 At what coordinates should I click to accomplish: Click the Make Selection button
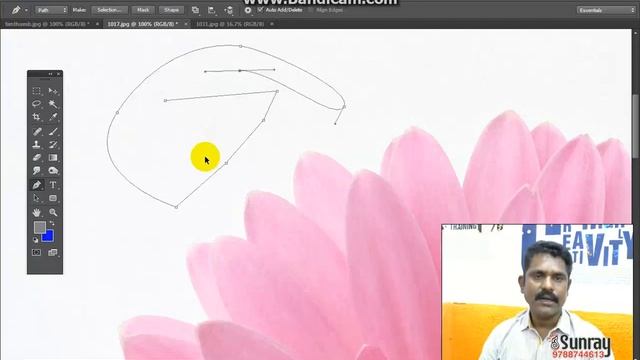pyautogui.click(x=109, y=10)
